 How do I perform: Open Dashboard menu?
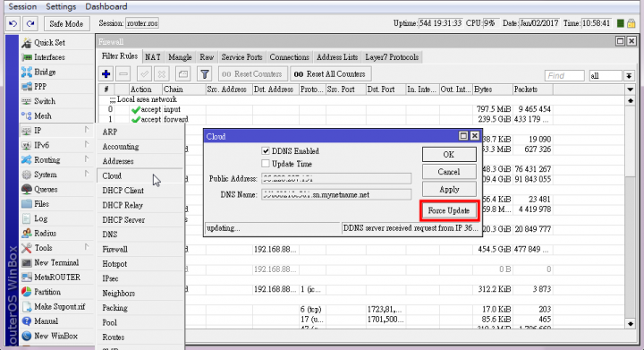tap(106, 6)
